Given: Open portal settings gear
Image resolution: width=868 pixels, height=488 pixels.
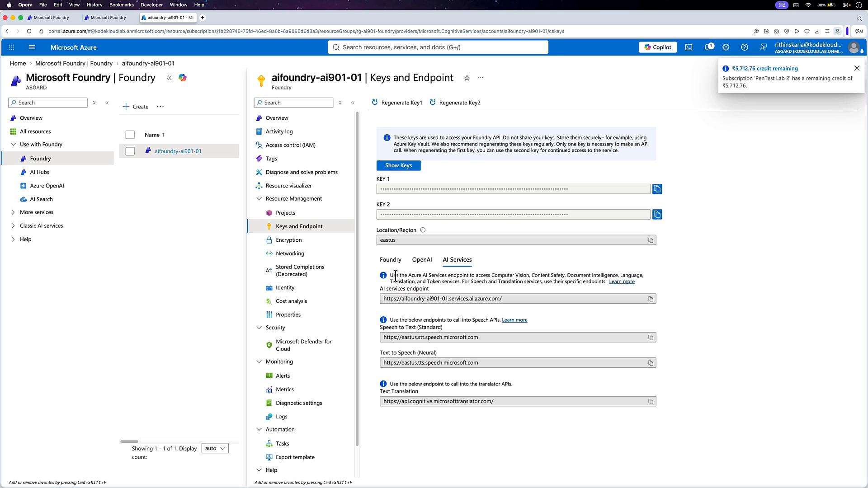Looking at the screenshot, I should pos(726,47).
